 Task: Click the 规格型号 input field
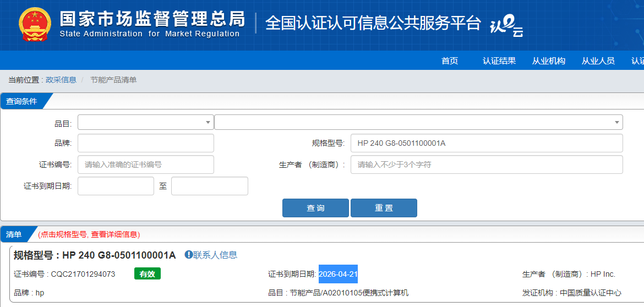[x=487, y=143]
